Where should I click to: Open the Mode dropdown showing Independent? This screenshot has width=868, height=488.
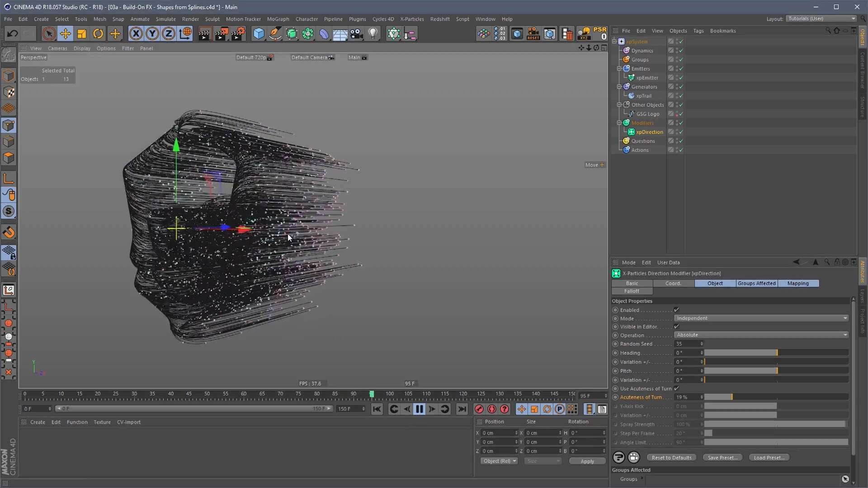pos(761,318)
